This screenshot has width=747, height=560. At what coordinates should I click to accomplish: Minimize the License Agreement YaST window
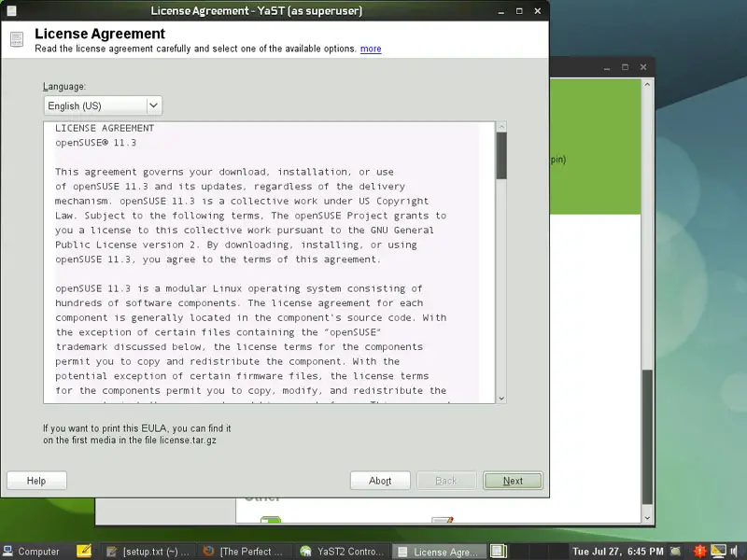click(x=500, y=11)
